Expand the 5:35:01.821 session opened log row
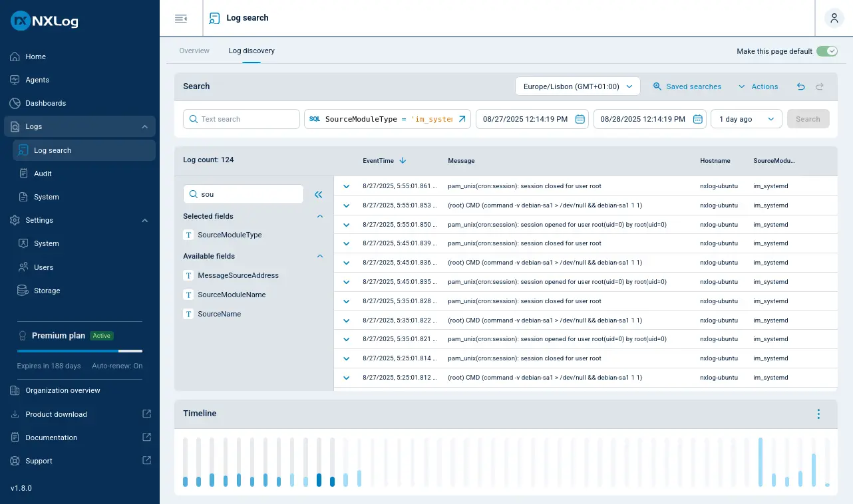The image size is (853, 504). click(346, 339)
